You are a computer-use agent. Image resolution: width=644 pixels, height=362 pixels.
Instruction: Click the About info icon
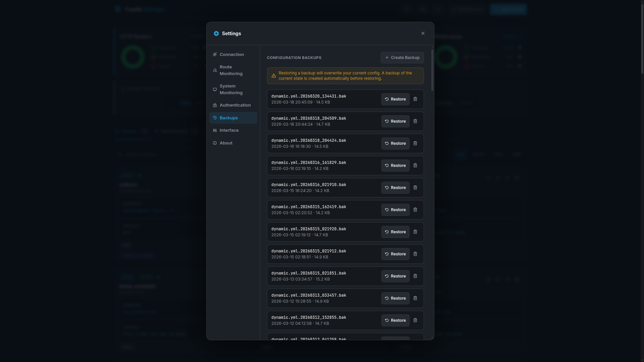click(x=215, y=143)
